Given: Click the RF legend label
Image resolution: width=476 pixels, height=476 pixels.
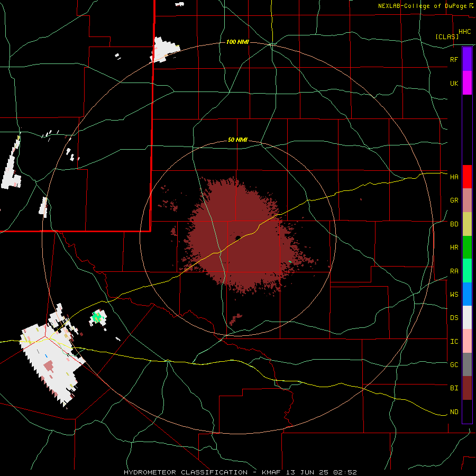Looking at the screenshot, I should pos(454,59).
